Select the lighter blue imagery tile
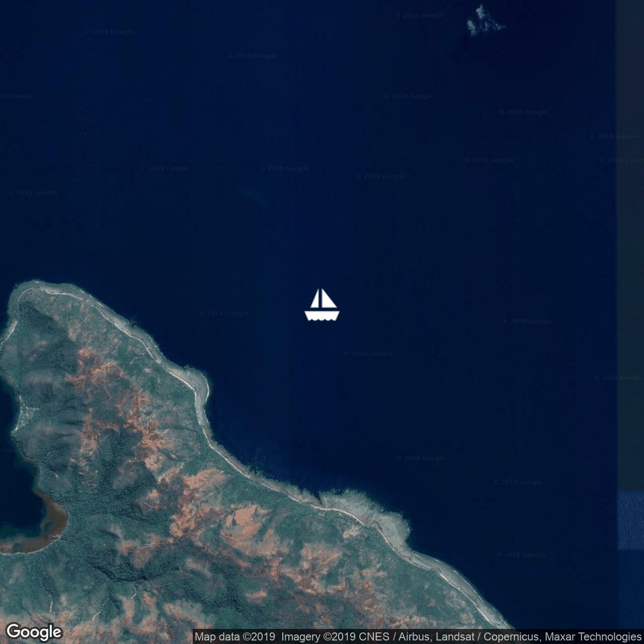This screenshot has width=644, height=644. [x=630, y=518]
